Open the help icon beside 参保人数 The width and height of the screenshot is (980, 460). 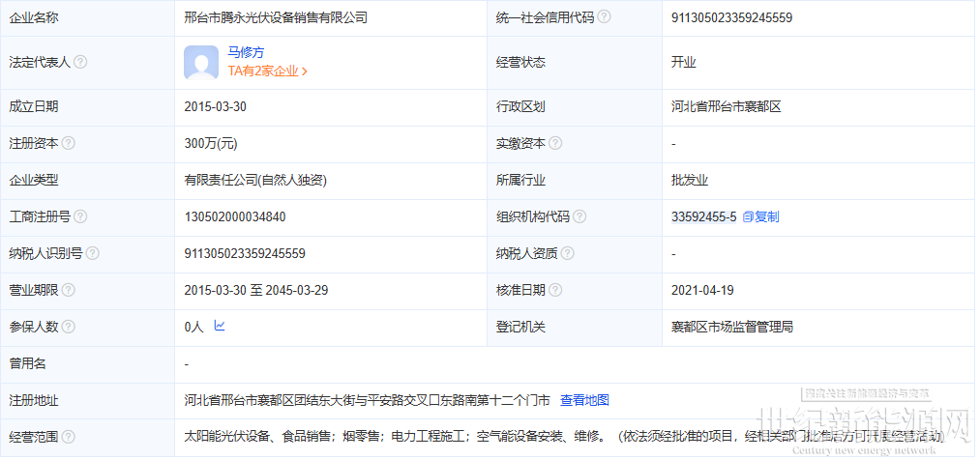click(x=68, y=327)
